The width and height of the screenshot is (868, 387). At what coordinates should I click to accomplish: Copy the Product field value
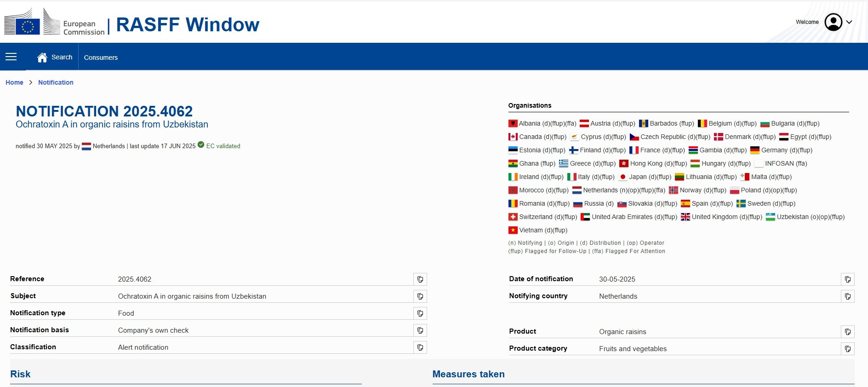pos(847,332)
